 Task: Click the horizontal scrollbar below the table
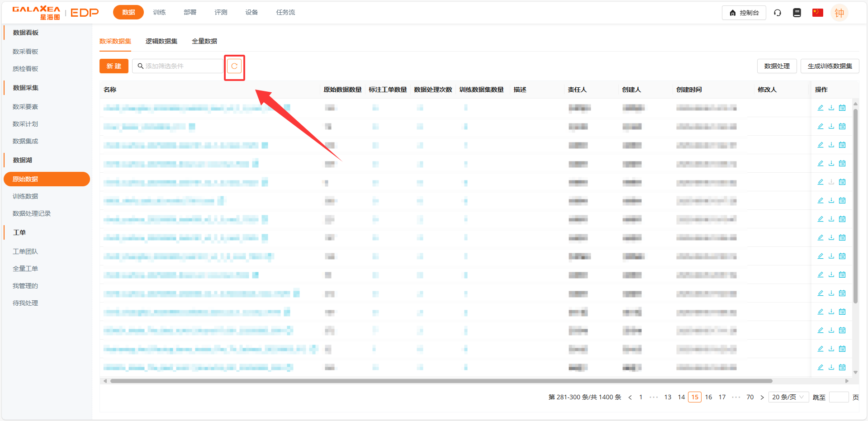click(x=441, y=381)
